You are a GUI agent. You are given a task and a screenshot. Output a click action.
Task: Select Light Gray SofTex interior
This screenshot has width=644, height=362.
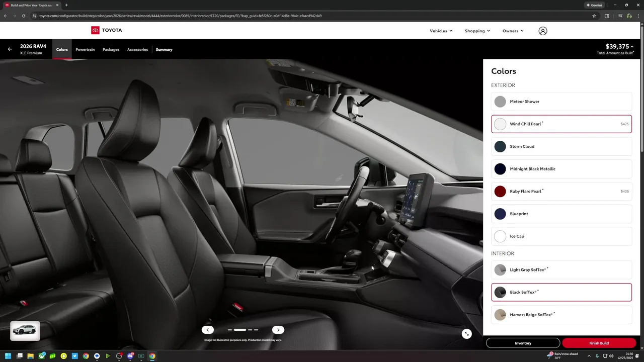click(x=561, y=269)
